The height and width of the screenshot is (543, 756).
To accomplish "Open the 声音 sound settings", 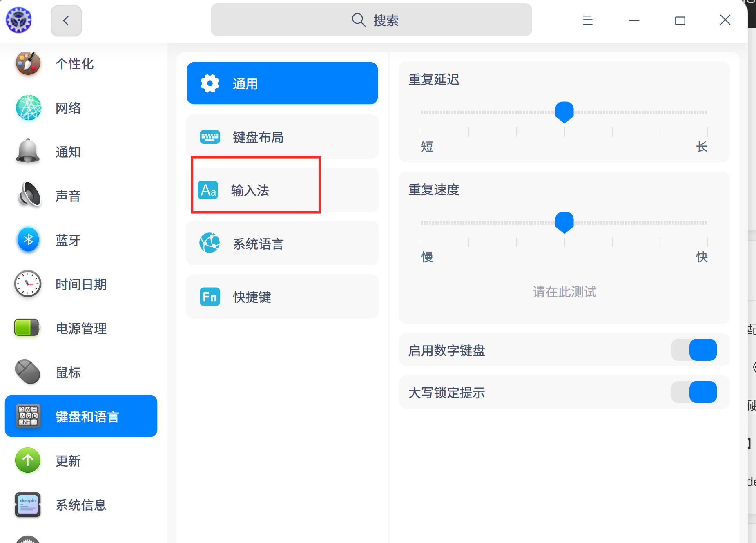I will [68, 196].
